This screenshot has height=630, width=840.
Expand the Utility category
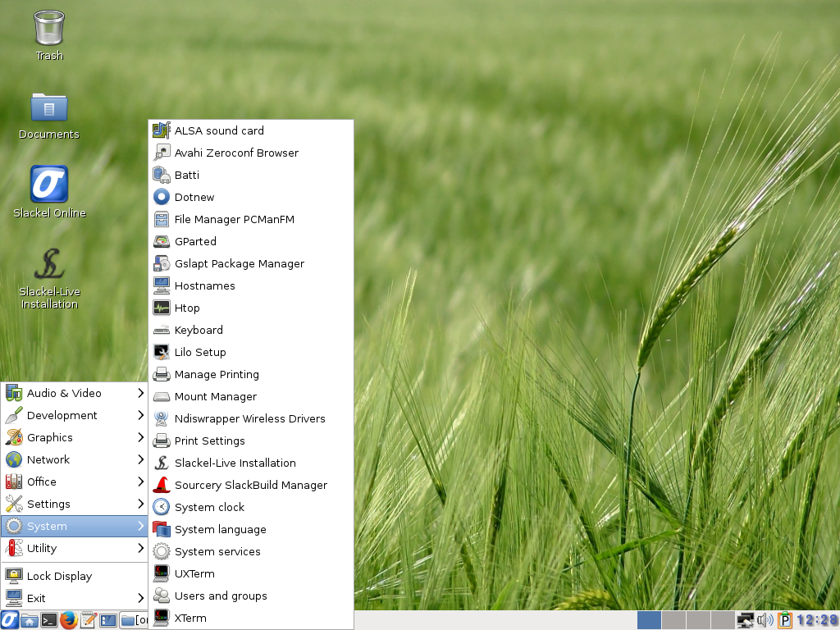point(75,548)
